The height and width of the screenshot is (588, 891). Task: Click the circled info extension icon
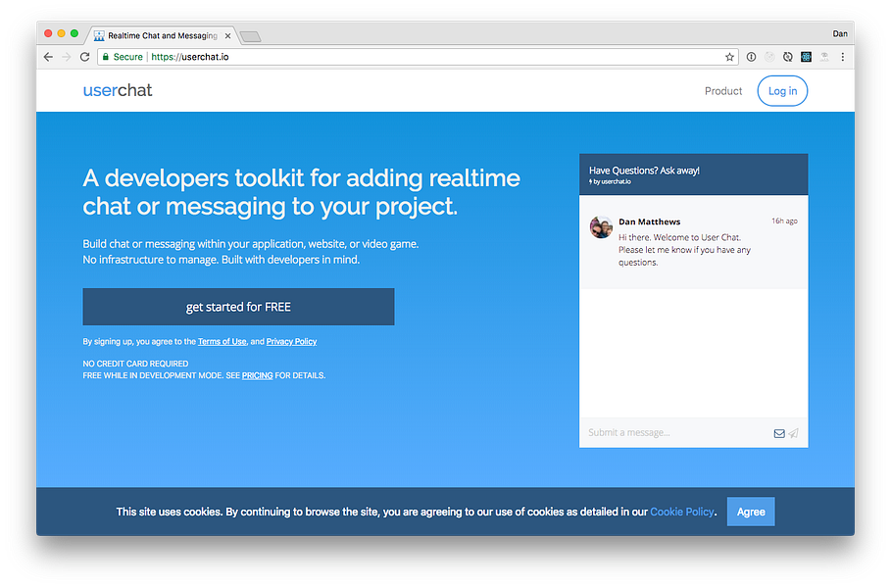751,57
